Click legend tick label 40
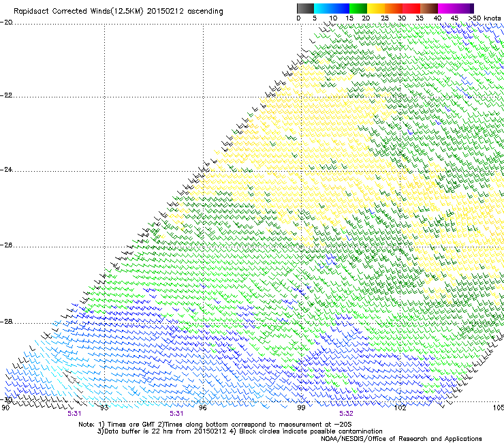 point(437,18)
